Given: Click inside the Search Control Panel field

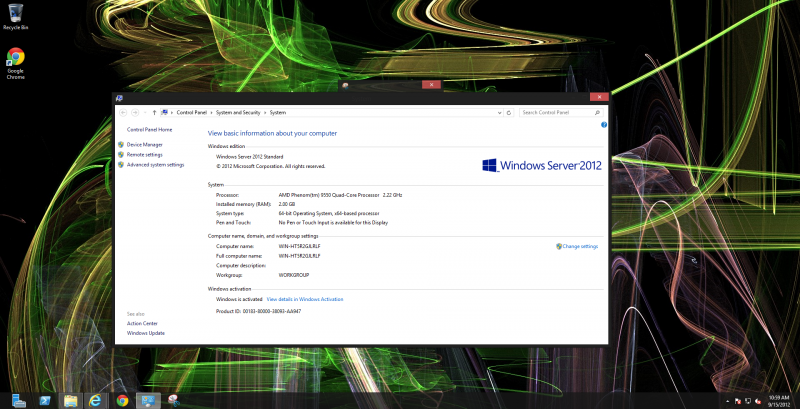Looking at the screenshot, I should point(557,113).
